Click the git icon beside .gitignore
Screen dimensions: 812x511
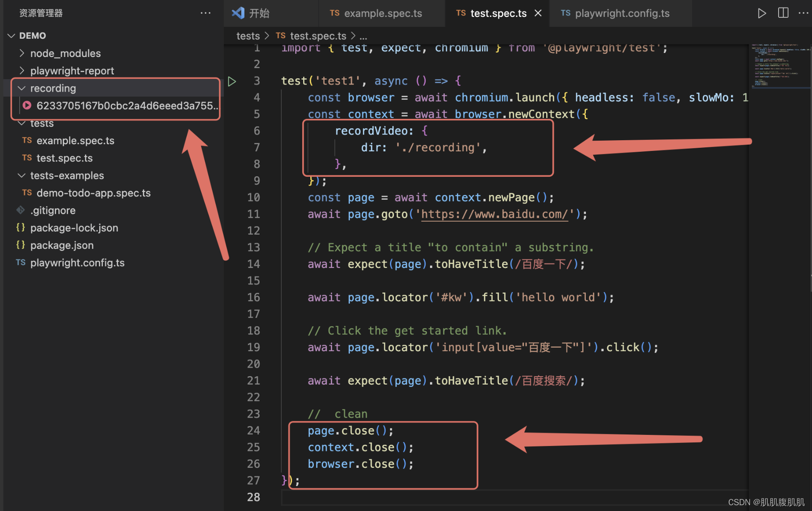pos(20,210)
